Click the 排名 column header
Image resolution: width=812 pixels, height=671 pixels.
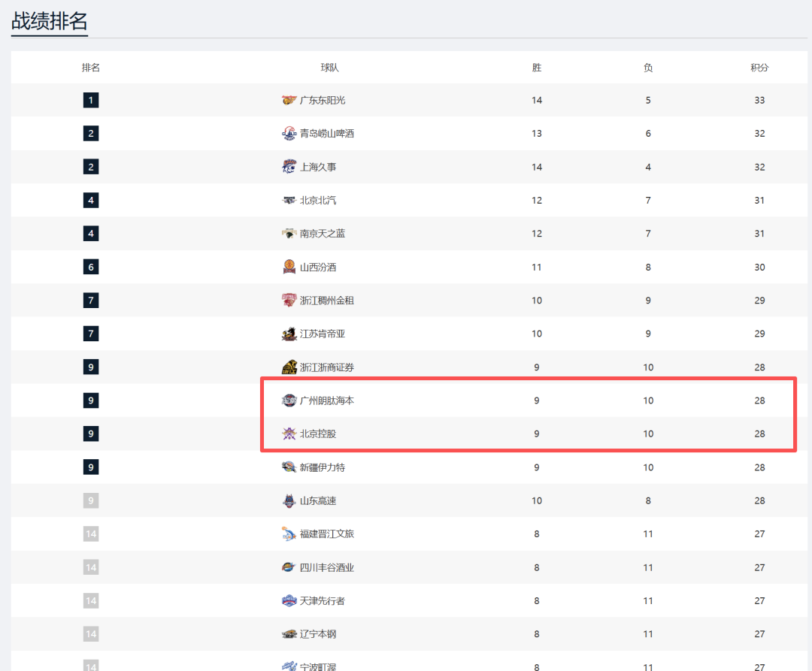pyautogui.click(x=91, y=68)
